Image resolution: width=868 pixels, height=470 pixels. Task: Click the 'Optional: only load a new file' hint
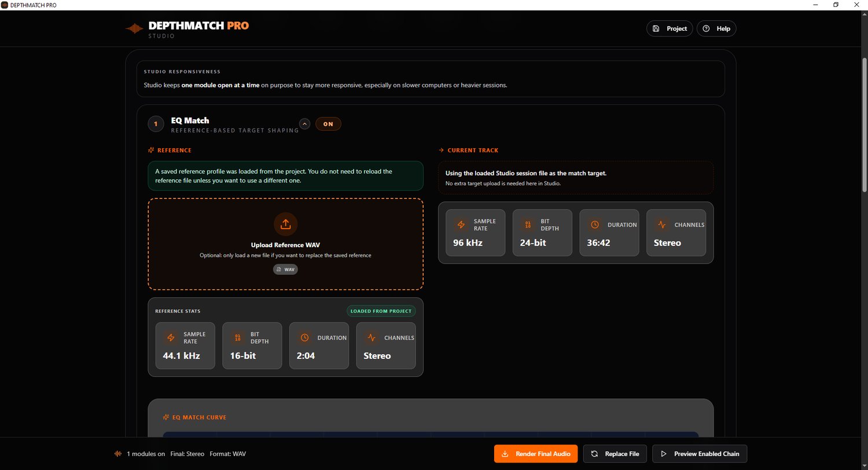coord(285,255)
